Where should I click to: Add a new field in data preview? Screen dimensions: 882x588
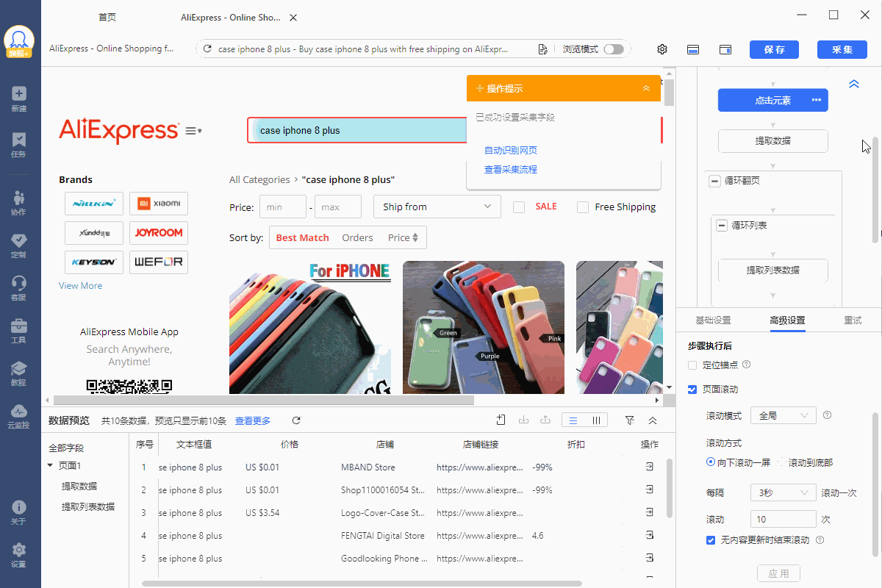tap(501, 420)
